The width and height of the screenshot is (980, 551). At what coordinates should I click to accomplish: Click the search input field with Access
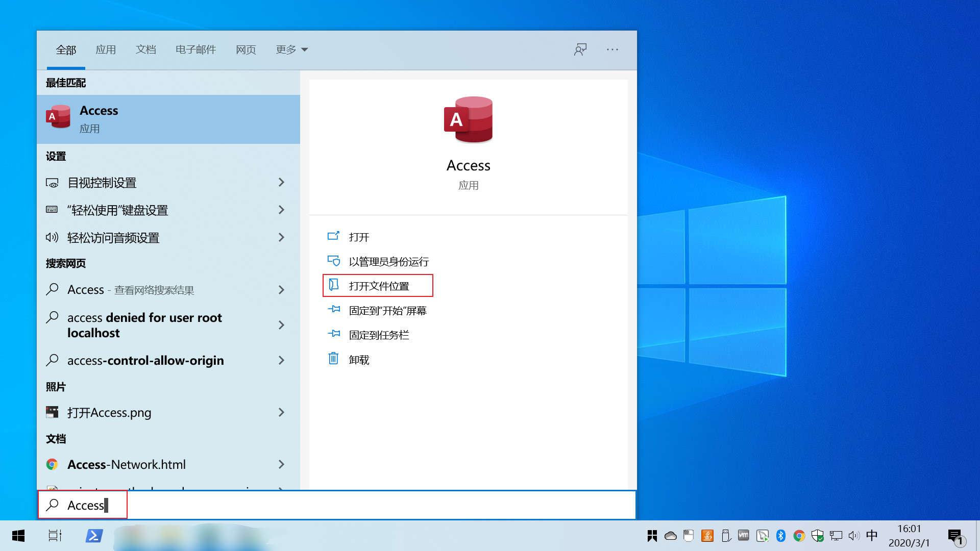(337, 506)
